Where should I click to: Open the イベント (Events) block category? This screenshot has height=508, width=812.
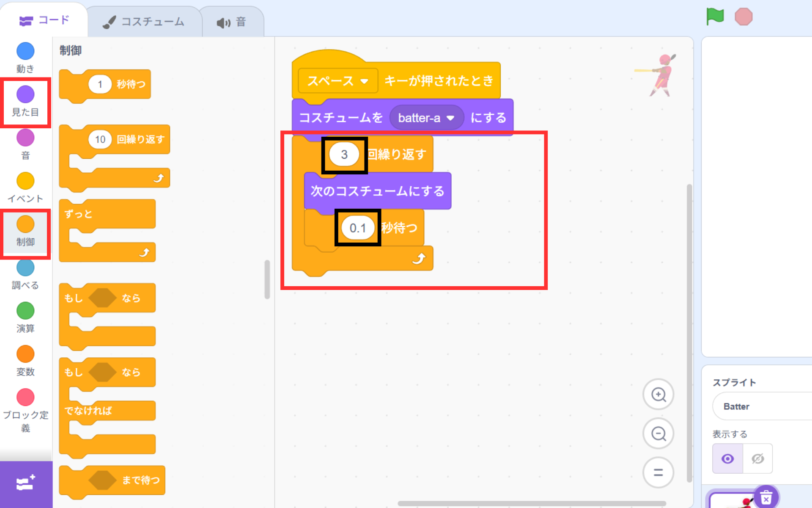(25, 188)
